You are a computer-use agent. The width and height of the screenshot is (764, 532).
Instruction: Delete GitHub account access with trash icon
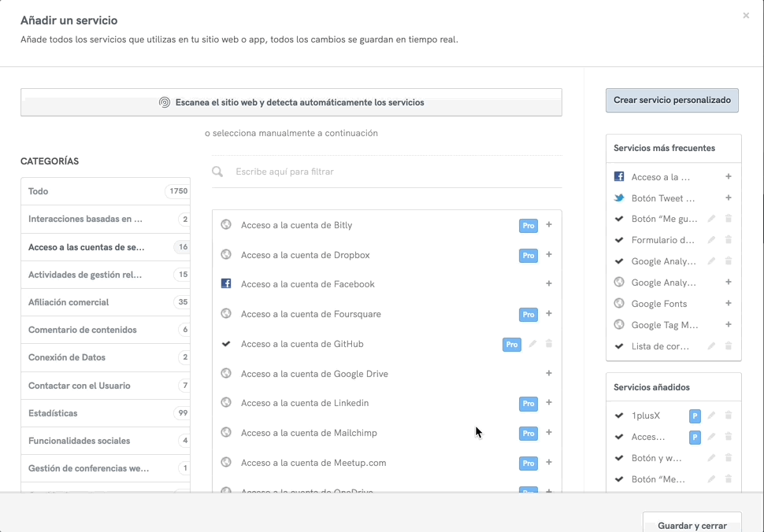[549, 344]
